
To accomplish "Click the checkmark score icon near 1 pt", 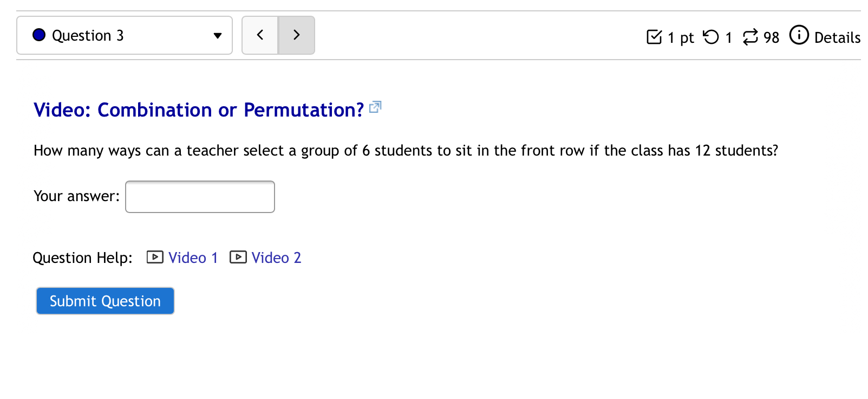I will (x=655, y=37).
